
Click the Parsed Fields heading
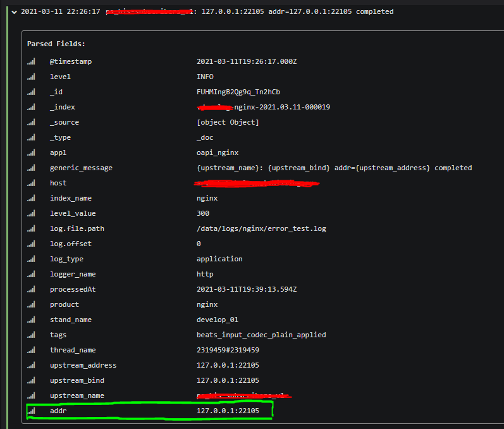click(56, 44)
